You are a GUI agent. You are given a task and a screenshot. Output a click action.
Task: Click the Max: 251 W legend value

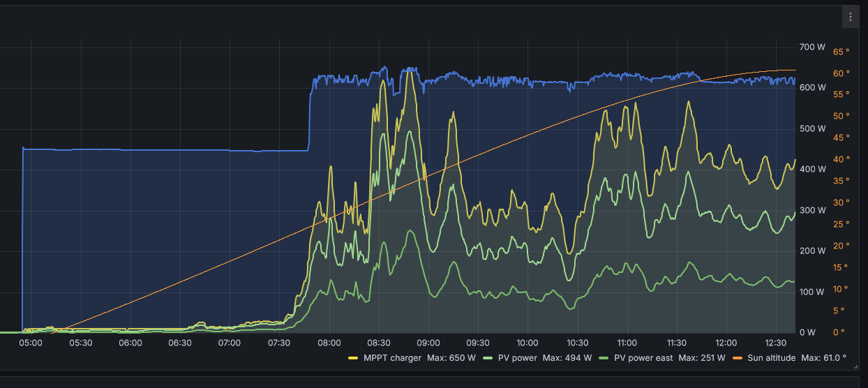702,358
